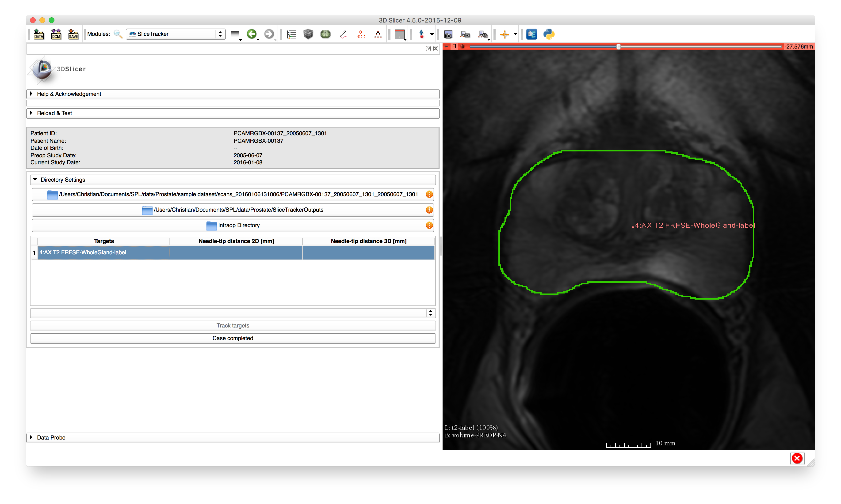Click the Extension Manager icon
The image size is (841, 504).
(x=531, y=34)
